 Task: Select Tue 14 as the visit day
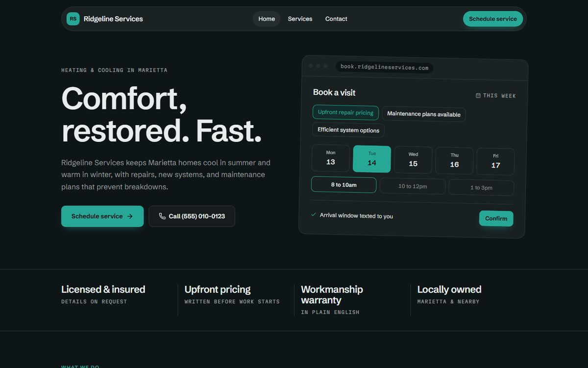[372, 159]
